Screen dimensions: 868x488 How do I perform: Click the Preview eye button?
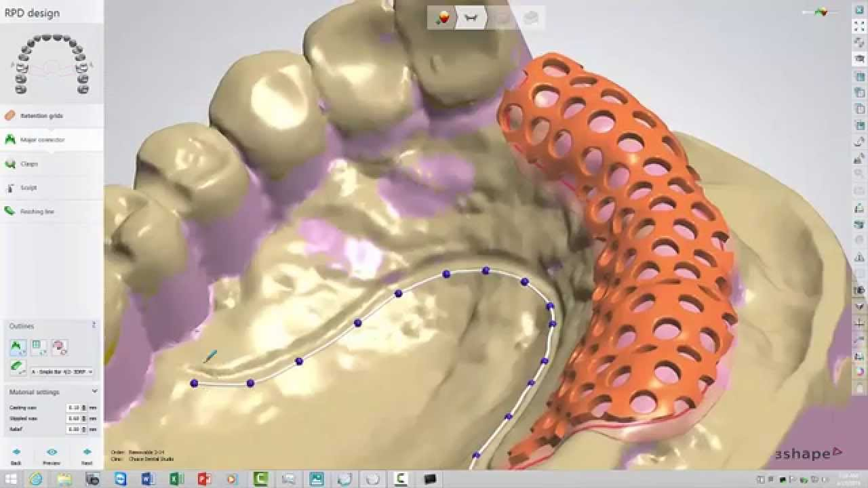(x=52, y=452)
